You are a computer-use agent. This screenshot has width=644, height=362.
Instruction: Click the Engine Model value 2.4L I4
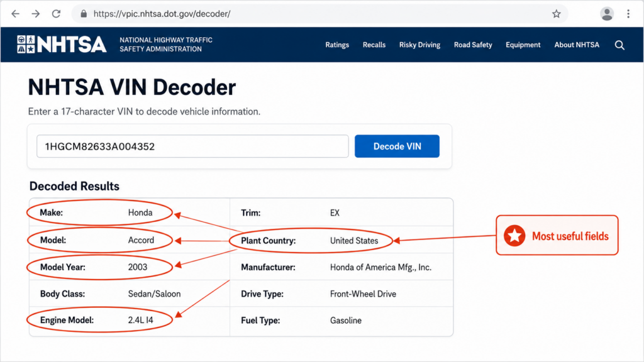[x=140, y=320]
